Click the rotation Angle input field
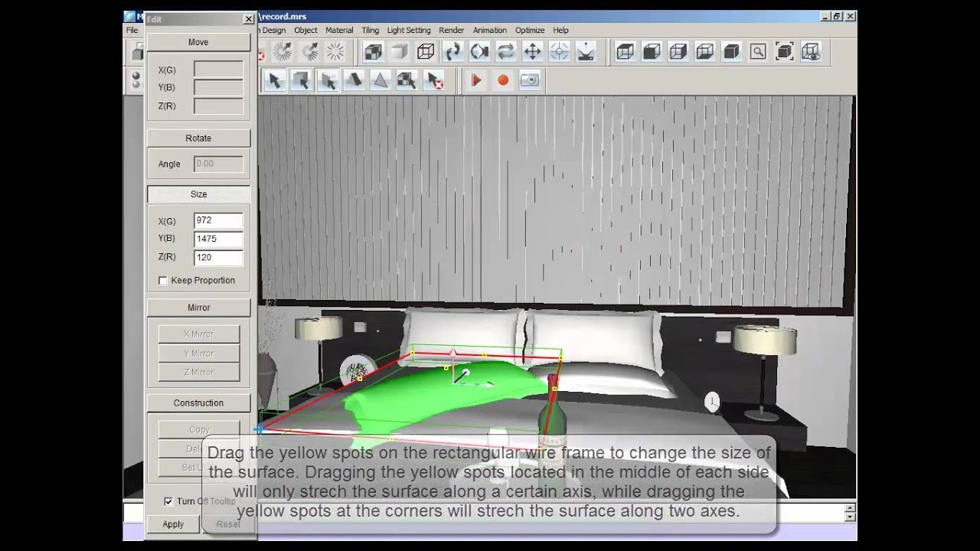 [x=218, y=164]
